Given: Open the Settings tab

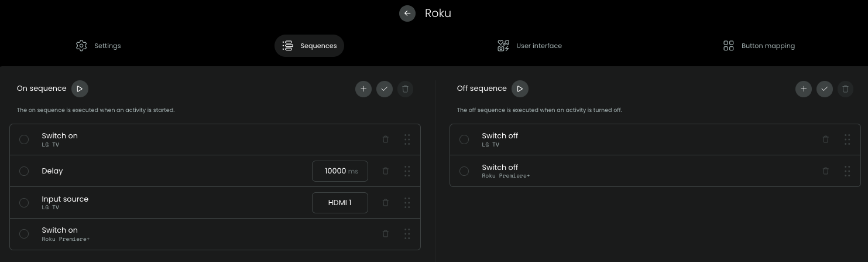Looking at the screenshot, I should (x=98, y=46).
